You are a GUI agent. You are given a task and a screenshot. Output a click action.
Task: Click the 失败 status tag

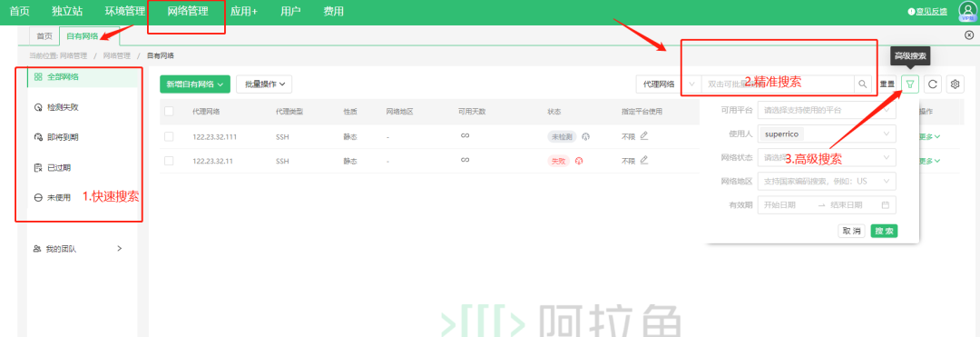tap(559, 161)
